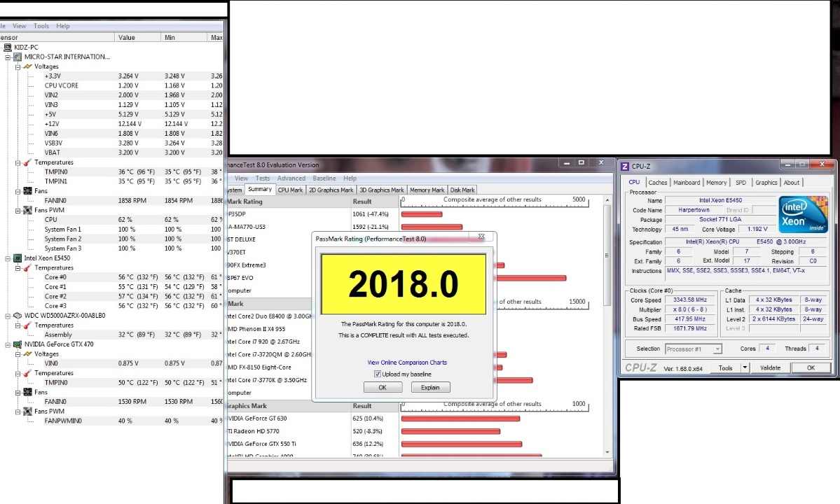The image size is (840, 504).
Task: Click the CPU-Z Tools button
Action: [725, 367]
